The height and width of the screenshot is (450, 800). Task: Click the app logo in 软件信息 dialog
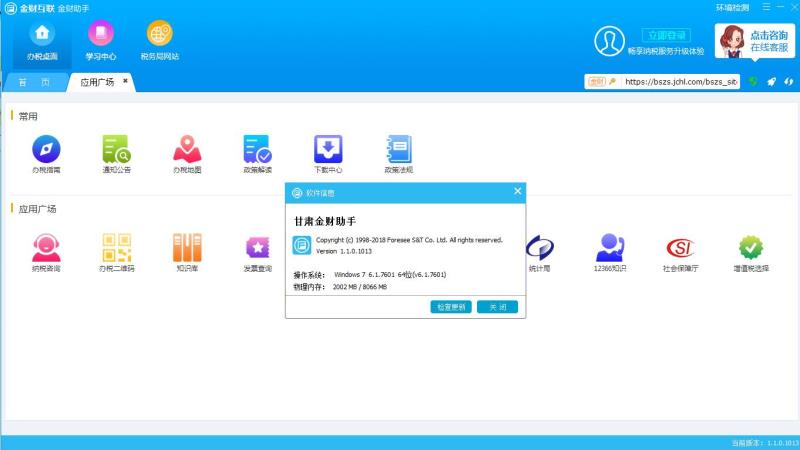302,245
